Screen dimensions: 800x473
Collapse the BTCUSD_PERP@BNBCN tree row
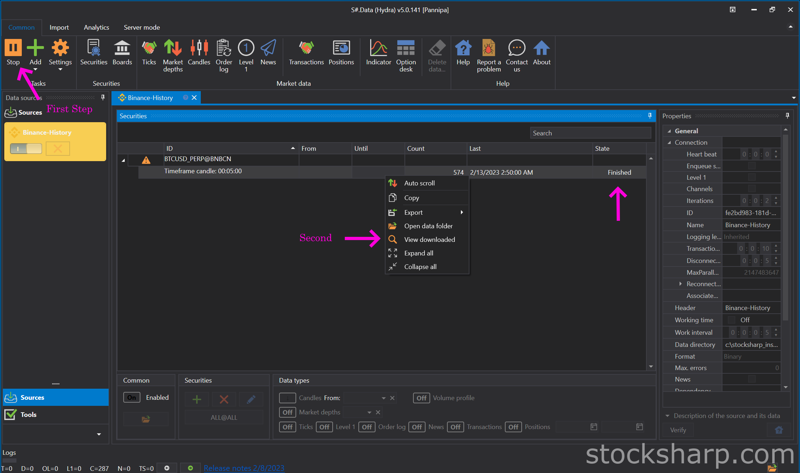coord(124,160)
